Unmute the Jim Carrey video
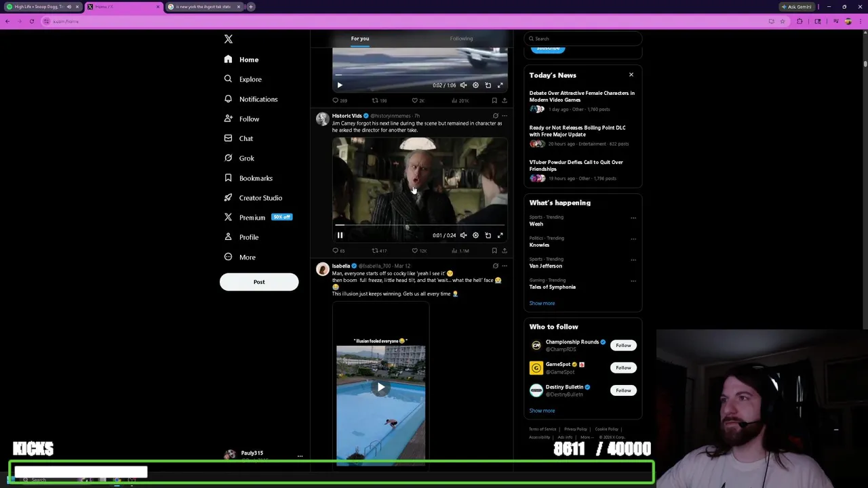 [463, 235]
